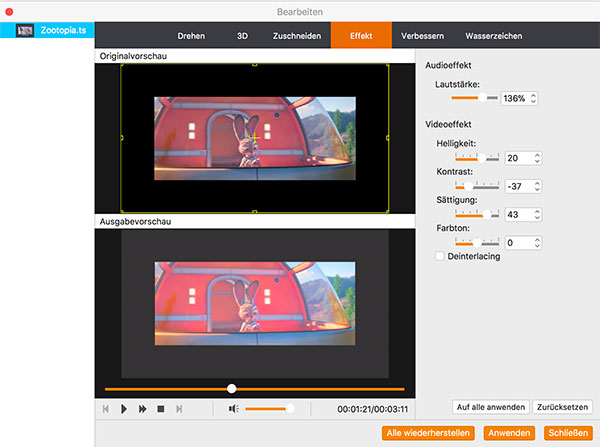Click the Originalvorschau label

click(x=133, y=56)
